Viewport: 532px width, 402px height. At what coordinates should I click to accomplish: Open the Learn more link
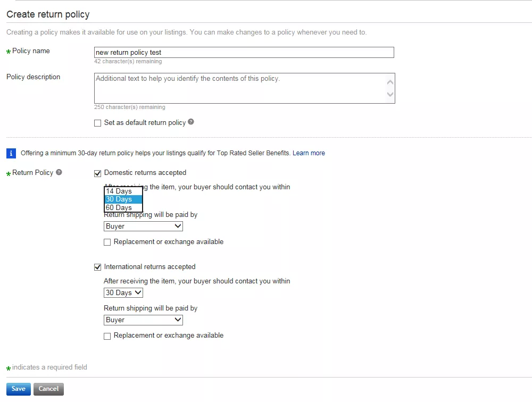[x=309, y=153]
